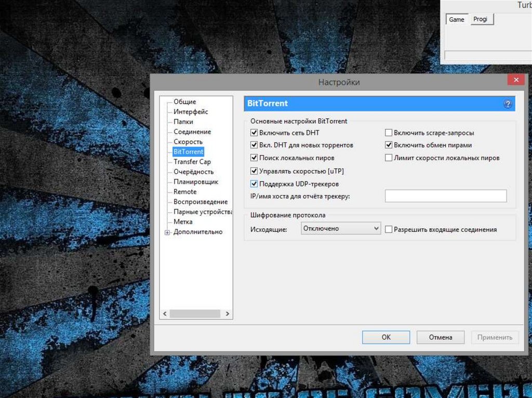532x398 pixels.
Task: Open the Скорость settings section
Action: [x=188, y=142]
